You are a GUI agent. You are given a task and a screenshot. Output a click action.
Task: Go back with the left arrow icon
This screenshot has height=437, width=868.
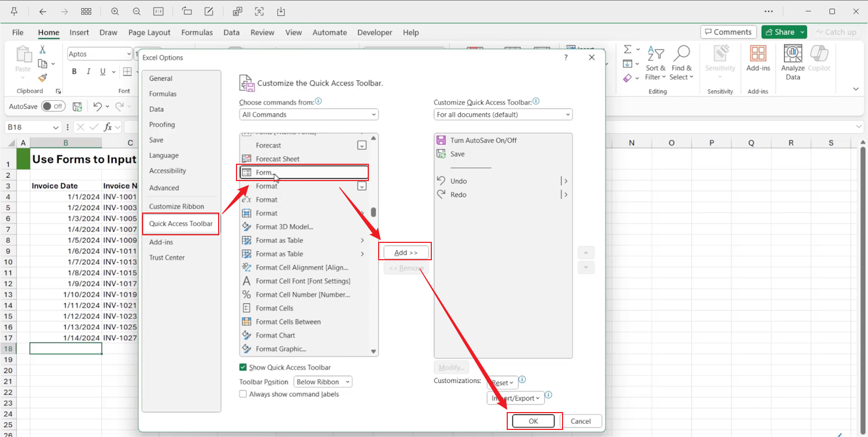[x=42, y=11]
